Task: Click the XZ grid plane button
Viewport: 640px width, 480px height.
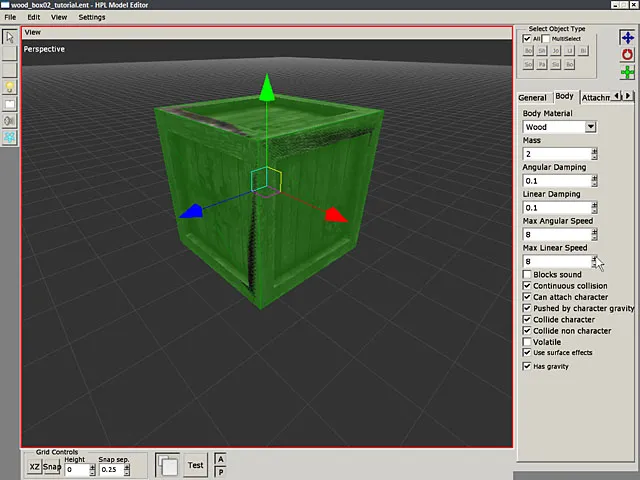Action: tap(34, 467)
